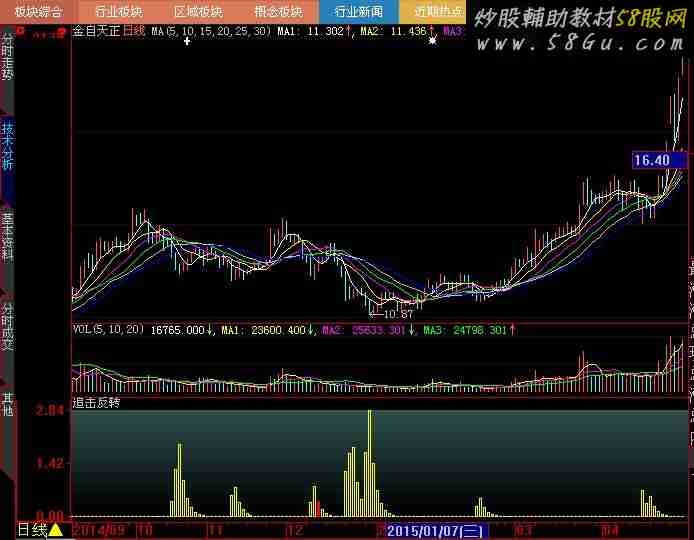Select 其他 in the left sidebar

pyautogui.click(x=8, y=404)
